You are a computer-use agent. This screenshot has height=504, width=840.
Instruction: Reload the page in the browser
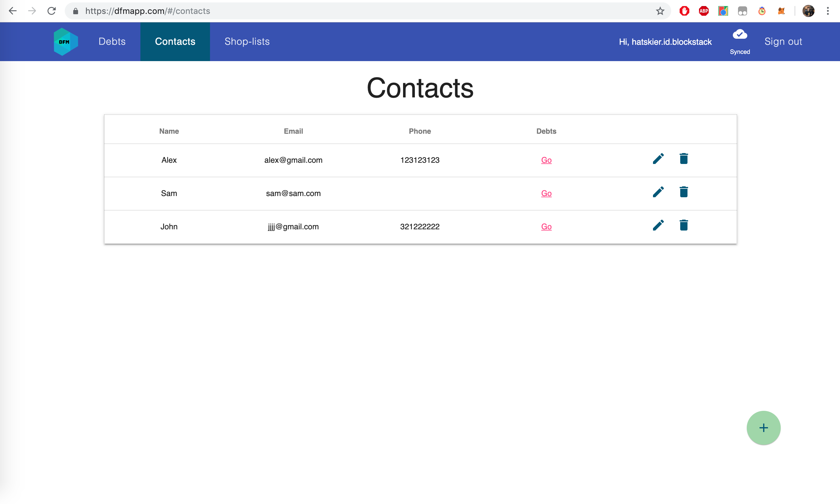[51, 11]
